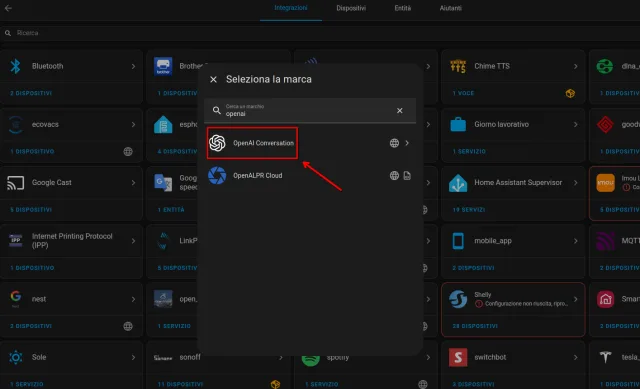Click the custom package icon on Chime TTS
The width and height of the screenshot is (640, 389).
point(570,93)
